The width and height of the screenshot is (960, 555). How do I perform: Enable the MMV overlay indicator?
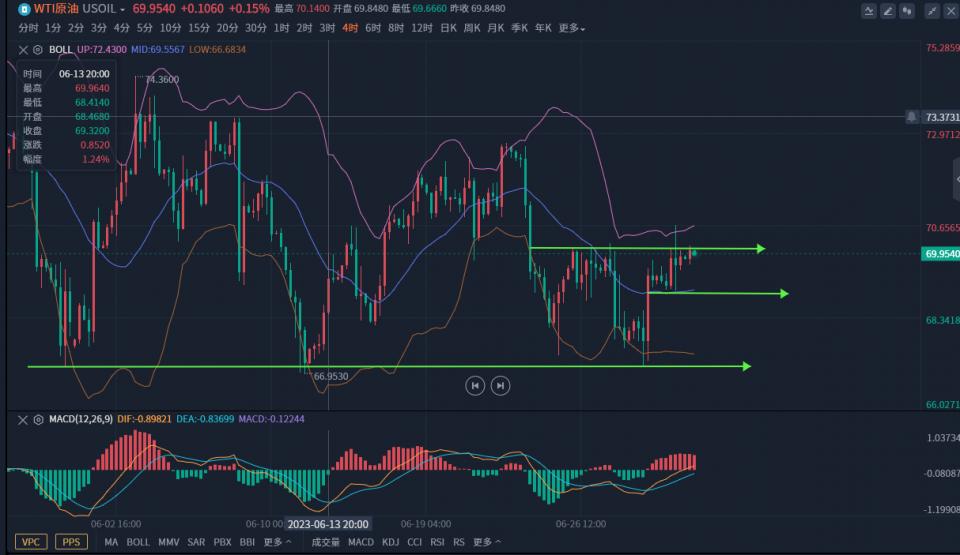[168, 542]
